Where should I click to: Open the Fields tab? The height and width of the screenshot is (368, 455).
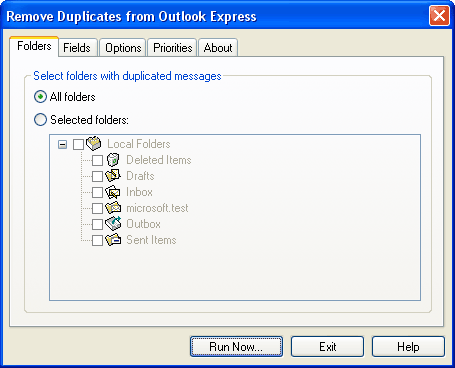[x=77, y=48]
